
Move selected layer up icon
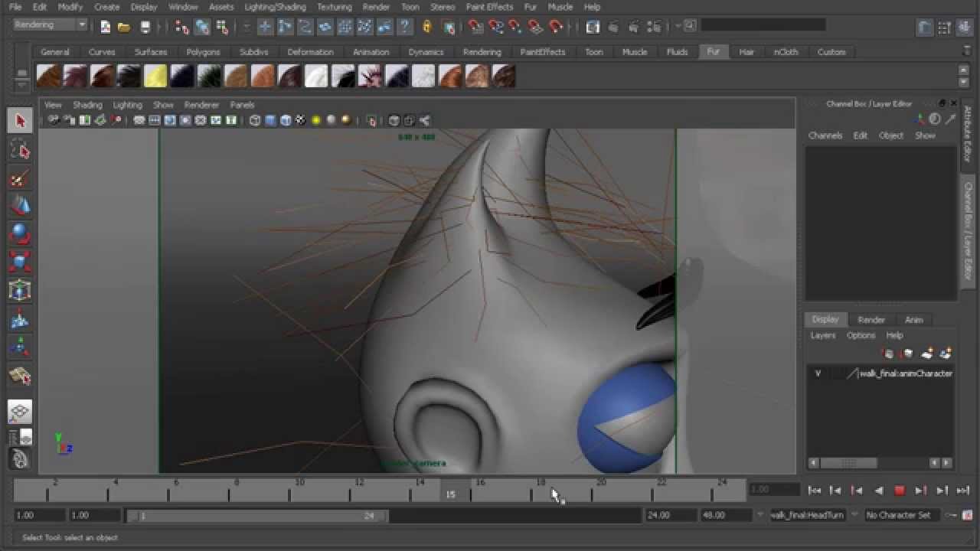(x=889, y=354)
